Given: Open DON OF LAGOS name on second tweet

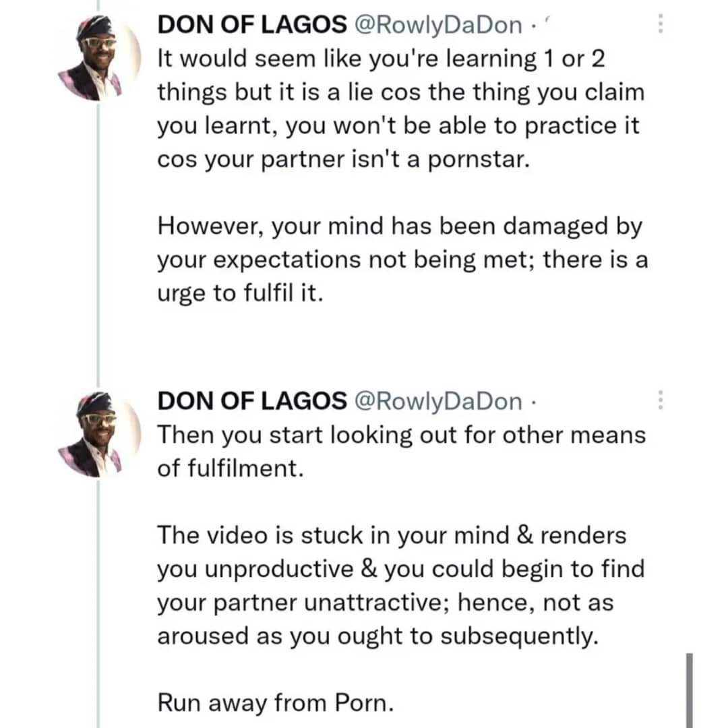Looking at the screenshot, I should (252, 401).
